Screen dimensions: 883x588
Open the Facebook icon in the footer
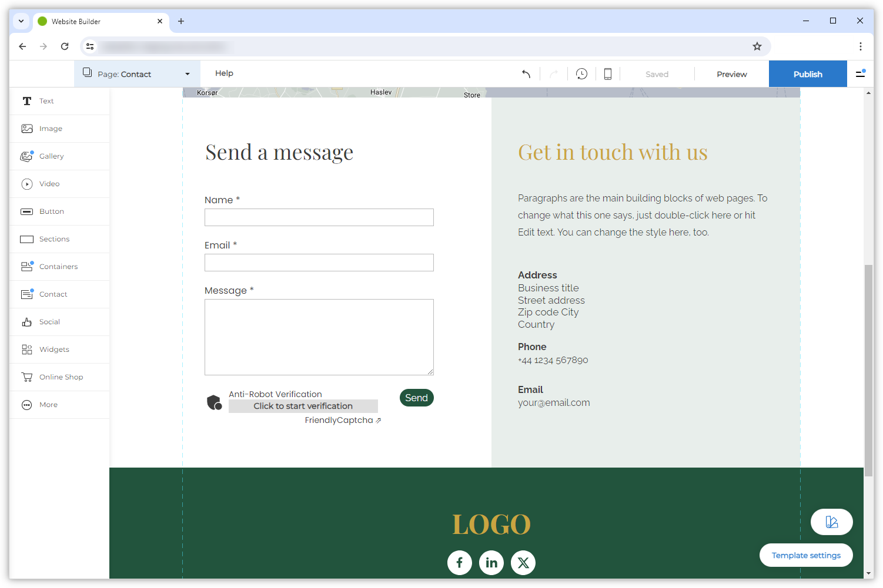pos(460,562)
